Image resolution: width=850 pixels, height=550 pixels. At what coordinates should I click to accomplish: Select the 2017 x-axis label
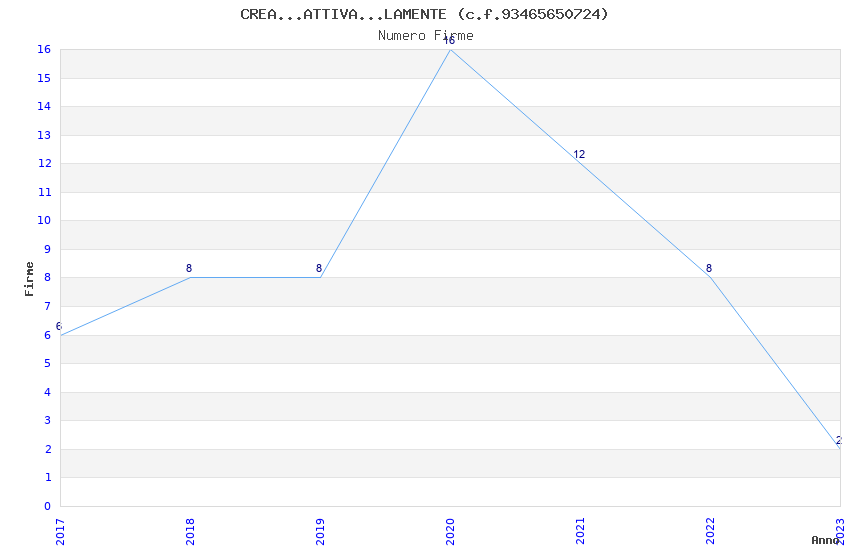(x=60, y=532)
